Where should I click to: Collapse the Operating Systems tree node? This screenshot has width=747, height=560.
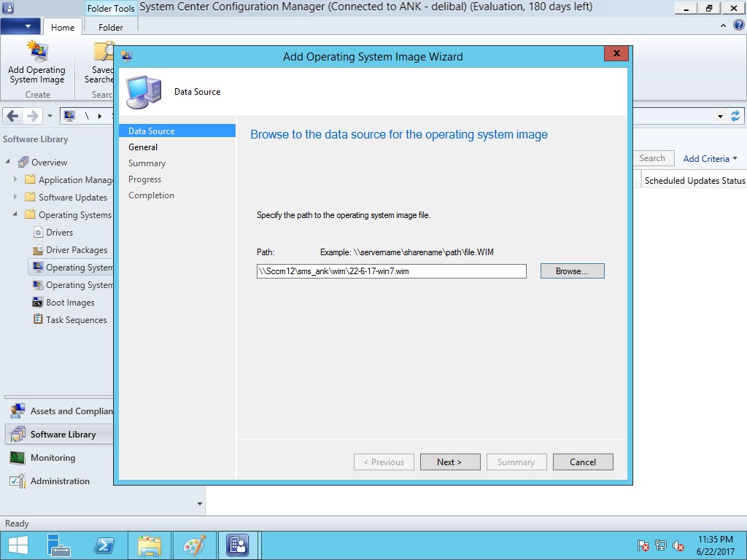(15, 215)
